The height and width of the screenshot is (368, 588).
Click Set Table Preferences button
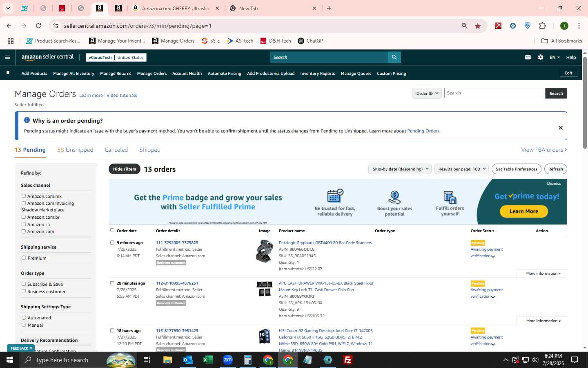coord(517,169)
